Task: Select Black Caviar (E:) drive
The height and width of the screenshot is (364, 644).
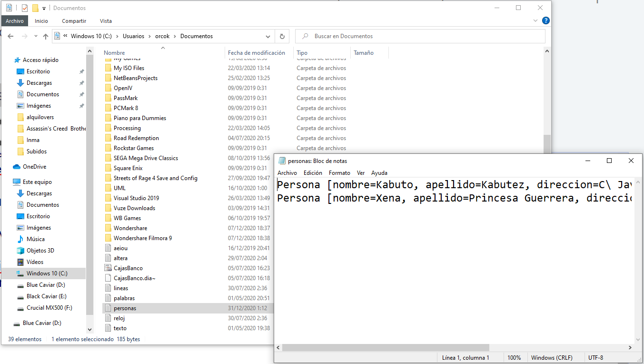Action: (x=46, y=296)
